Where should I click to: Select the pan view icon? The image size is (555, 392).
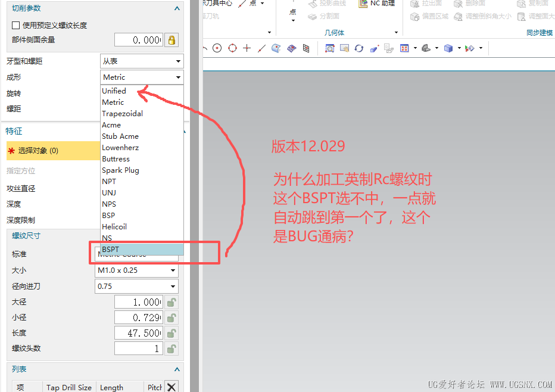tap(344, 48)
